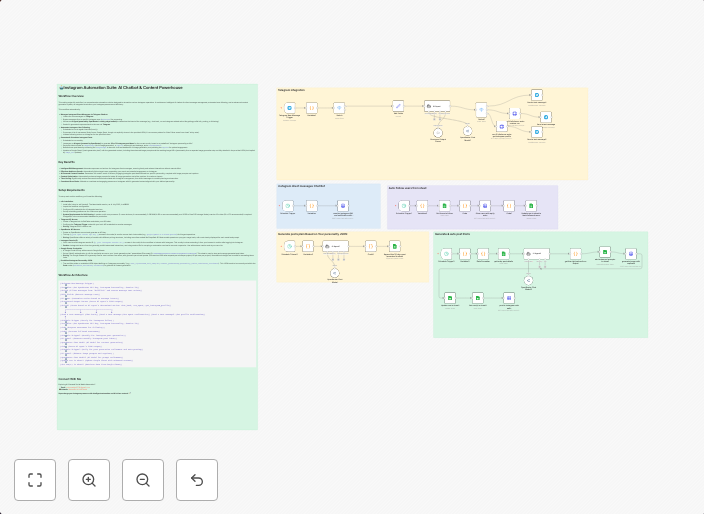
Task: Zoom out of the workflow canvas
Action: coord(143,480)
